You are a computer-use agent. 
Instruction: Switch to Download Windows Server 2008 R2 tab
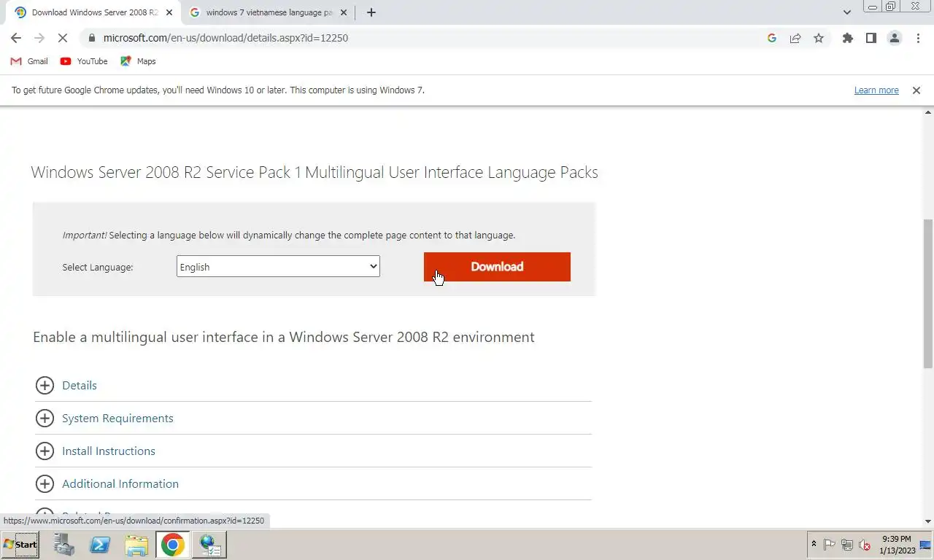click(x=93, y=12)
